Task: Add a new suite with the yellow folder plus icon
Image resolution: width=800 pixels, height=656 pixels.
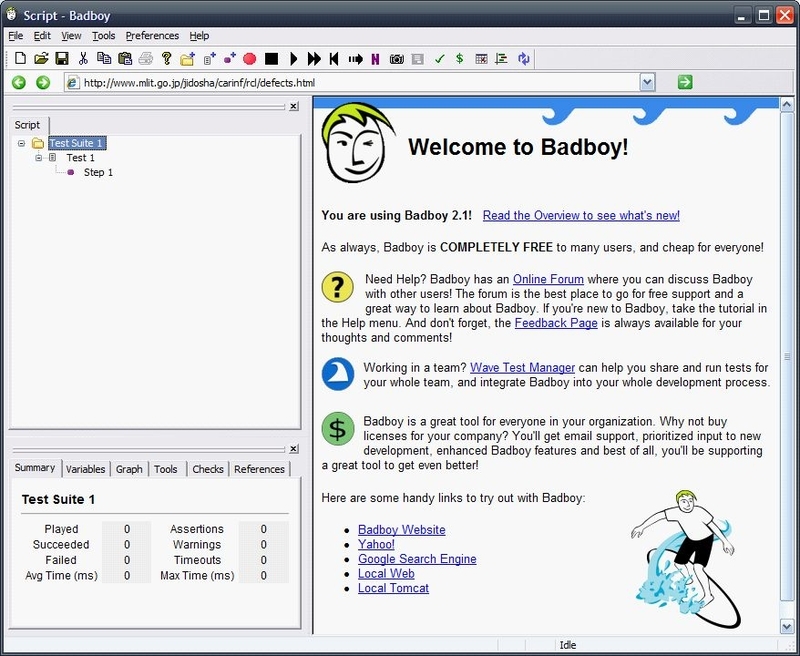Action: pos(187,59)
